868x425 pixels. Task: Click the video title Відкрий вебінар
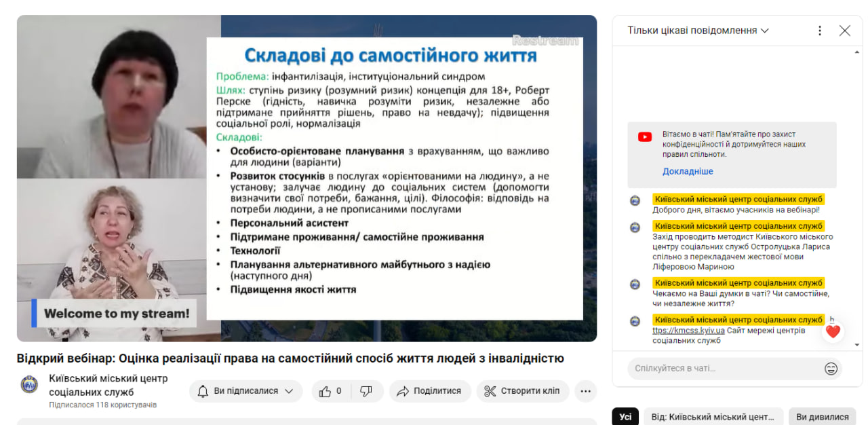(290, 358)
